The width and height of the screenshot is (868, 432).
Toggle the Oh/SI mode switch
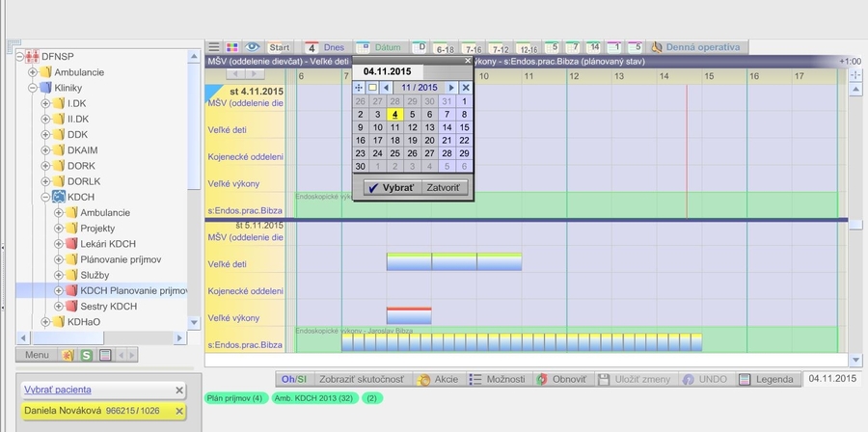(x=294, y=379)
